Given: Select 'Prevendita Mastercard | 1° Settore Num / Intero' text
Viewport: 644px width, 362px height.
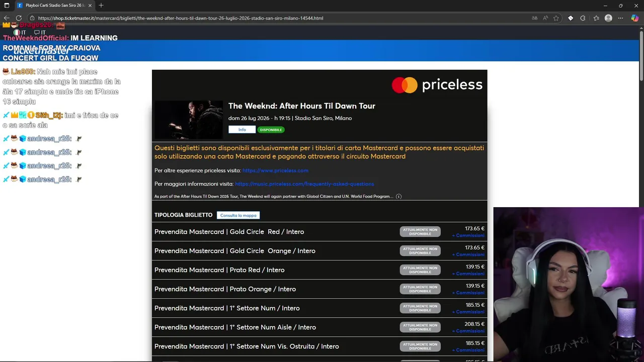Looking at the screenshot, I should pyautogui.click(x=227, y=308).
